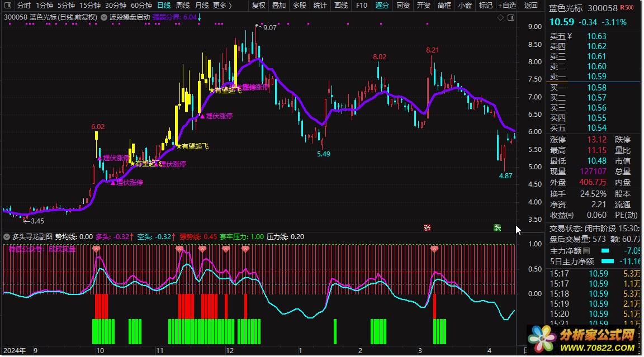
Task: Toggle 逐分 tick-by-tick view
Action: (x=382, y=6)
